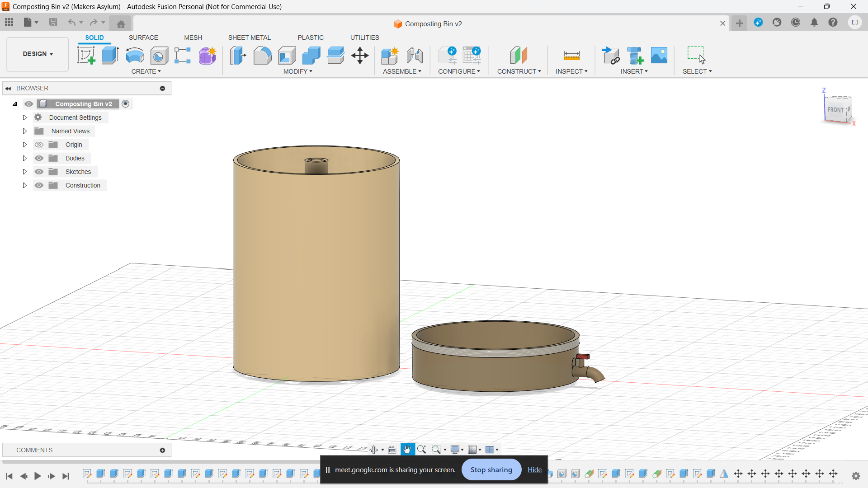Toggle visibility of Sketches folder
This screenshot has height=488, width=868.
point(39,172)
